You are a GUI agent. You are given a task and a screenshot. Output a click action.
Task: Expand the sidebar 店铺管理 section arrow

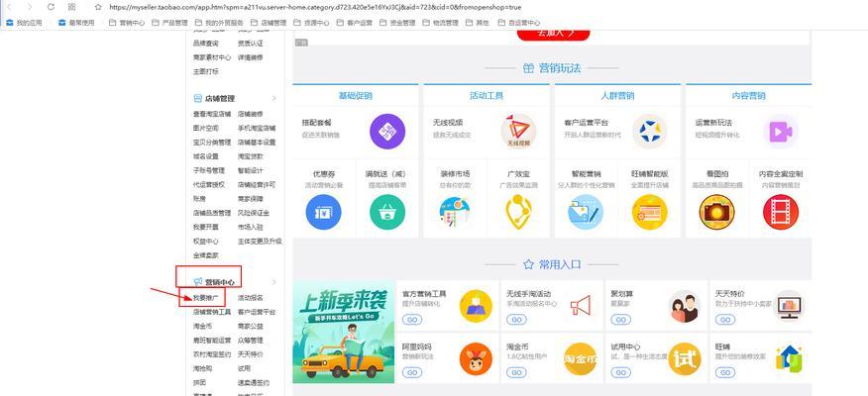tap(274, 98)
